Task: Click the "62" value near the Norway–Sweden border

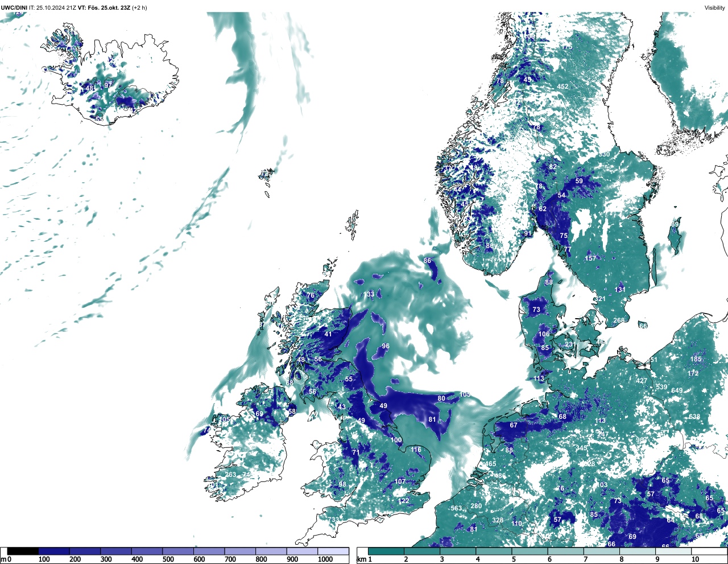Action: 543,209
